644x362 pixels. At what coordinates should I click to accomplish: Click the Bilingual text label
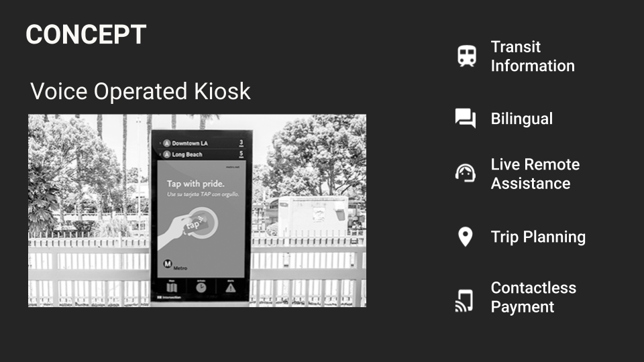tap(522, 119)
